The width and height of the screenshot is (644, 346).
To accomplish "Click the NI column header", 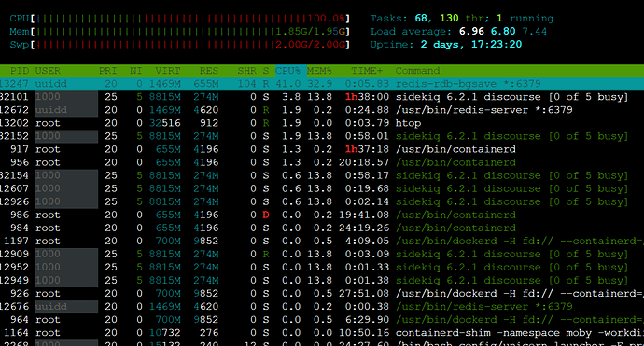I will [x=136, y=71].
